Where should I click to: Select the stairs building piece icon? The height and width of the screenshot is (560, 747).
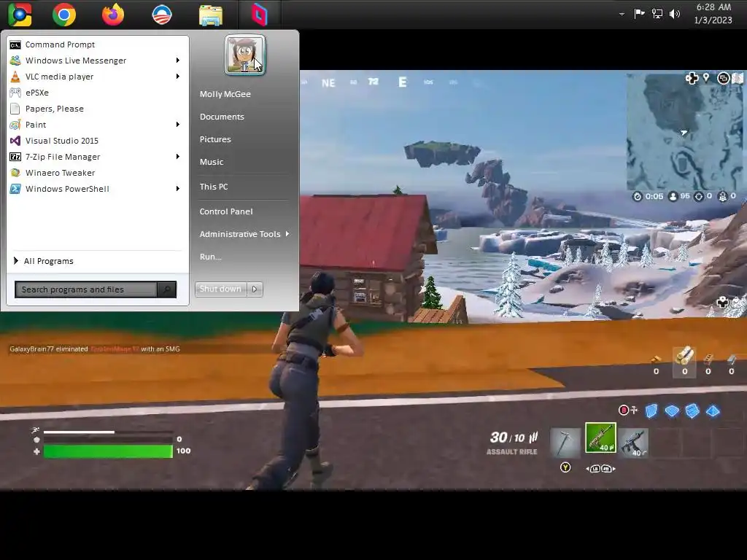(x=692, y=411)
